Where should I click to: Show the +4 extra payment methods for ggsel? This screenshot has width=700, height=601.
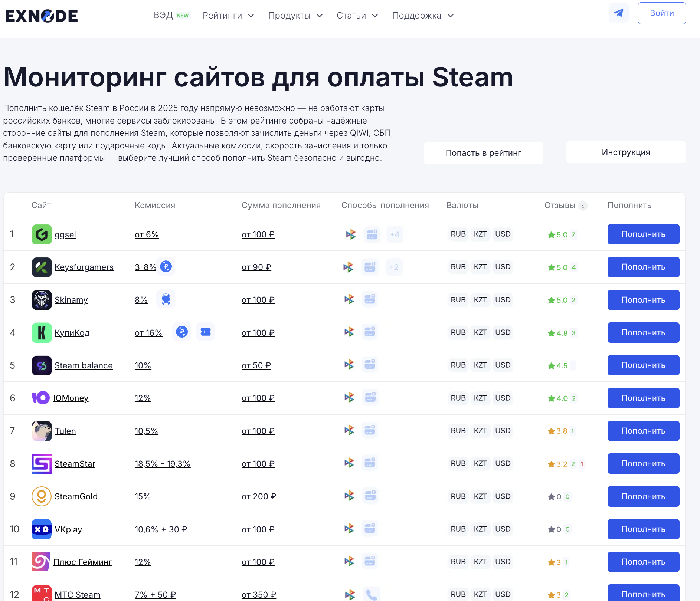click(395, 234)
